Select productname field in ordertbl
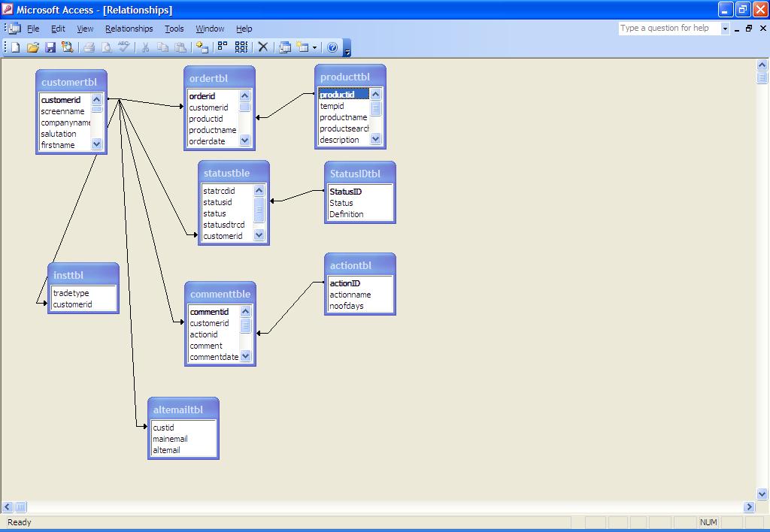770x532 pixels. click(x=213, y=129)
